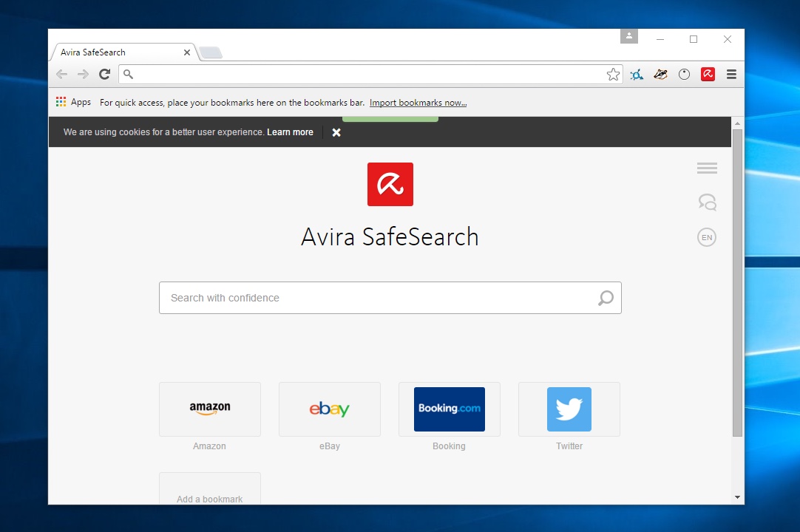This screenshot has height=532, width=800.
Task: Click the Avira extension icon in toolbar
Action: click(x=708, y=74)
